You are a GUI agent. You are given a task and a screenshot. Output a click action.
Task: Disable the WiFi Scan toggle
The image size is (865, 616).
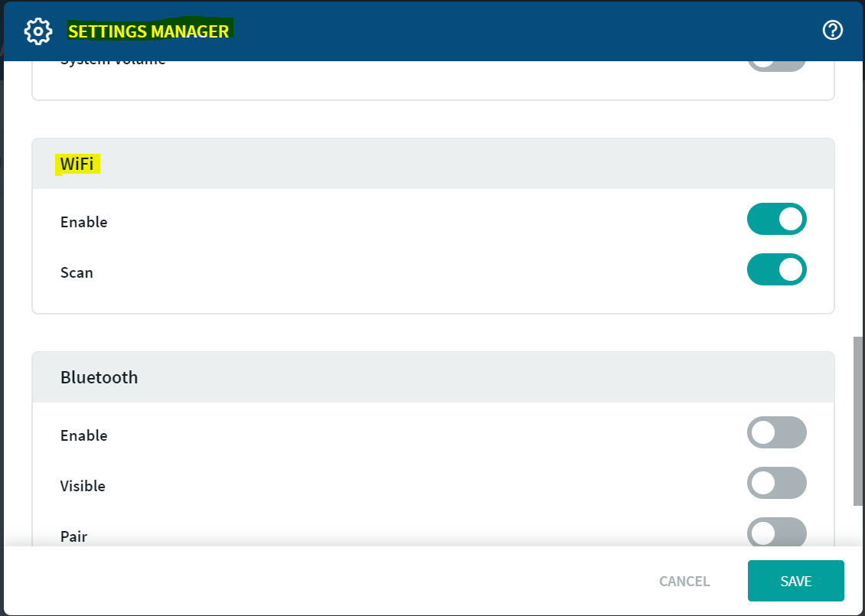[776, 270]
